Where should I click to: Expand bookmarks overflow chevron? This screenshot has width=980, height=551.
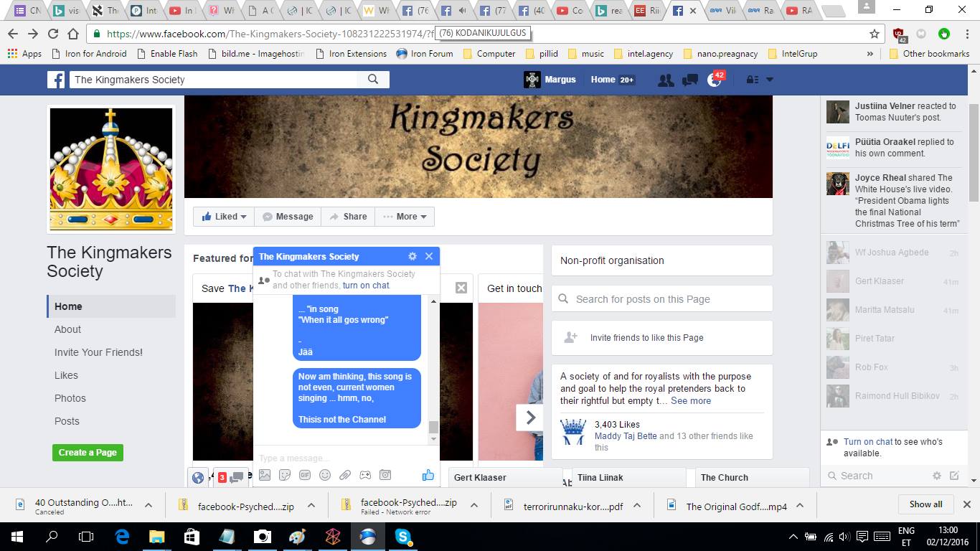point(870,53)
